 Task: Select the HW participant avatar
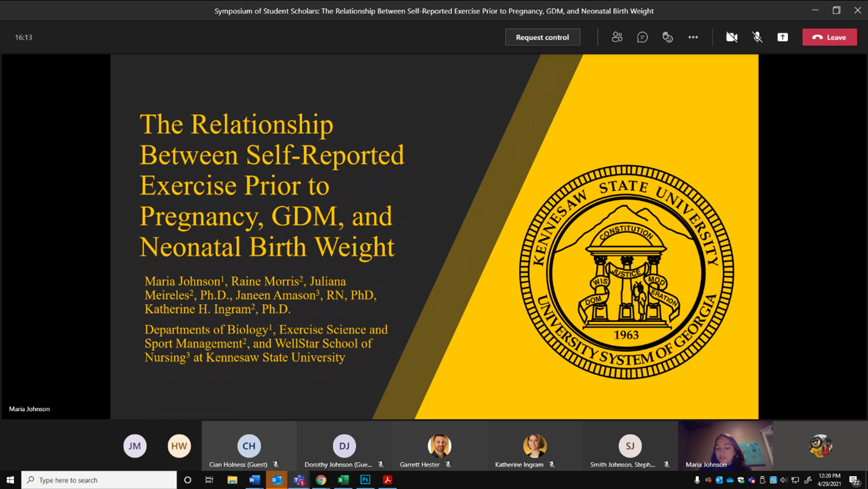[179, 446]
